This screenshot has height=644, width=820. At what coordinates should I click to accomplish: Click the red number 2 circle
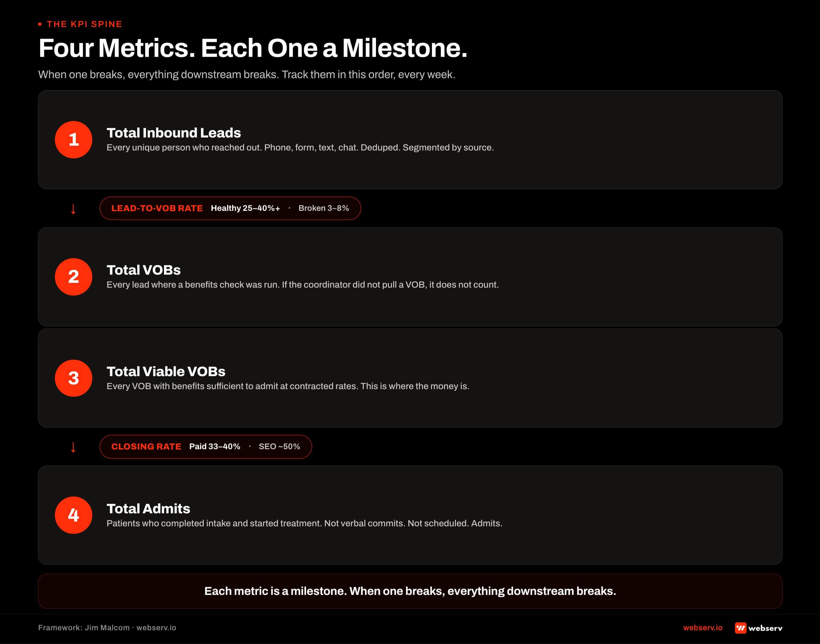click(73, 277)
